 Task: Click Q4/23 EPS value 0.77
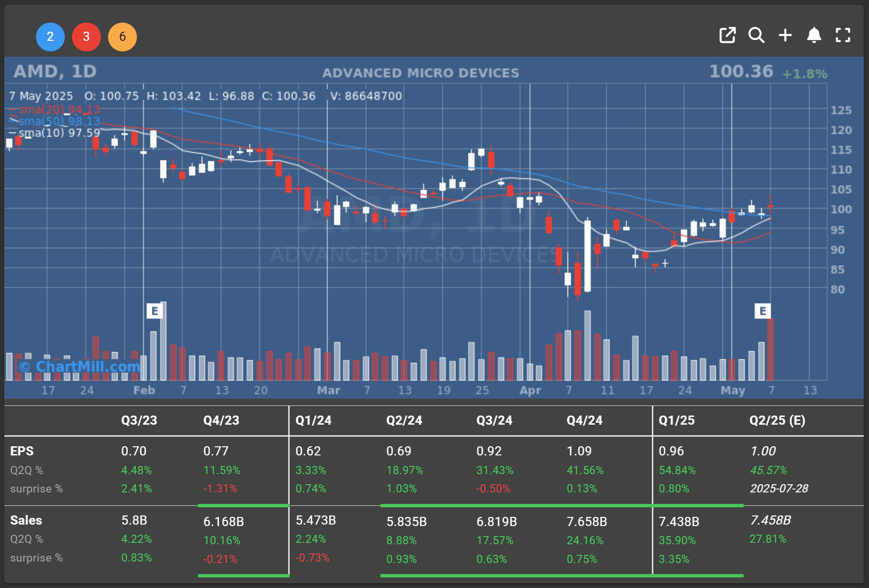coord(216,451)
